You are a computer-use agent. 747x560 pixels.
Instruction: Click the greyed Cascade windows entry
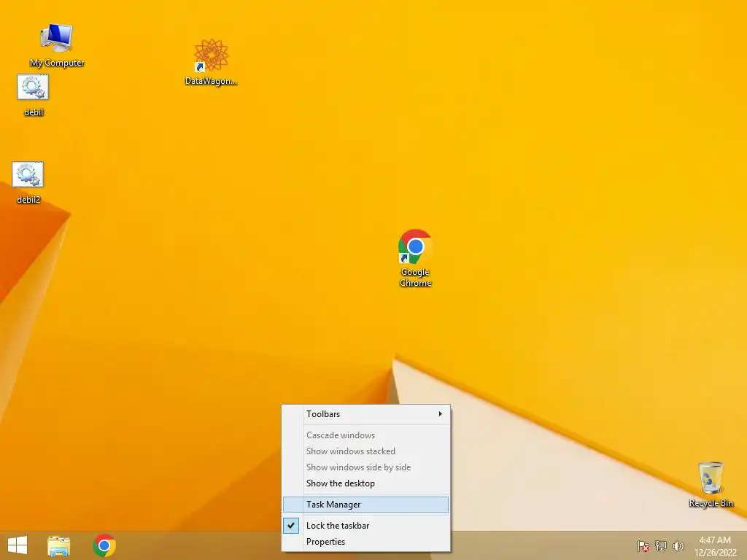(x=366, y=435)
